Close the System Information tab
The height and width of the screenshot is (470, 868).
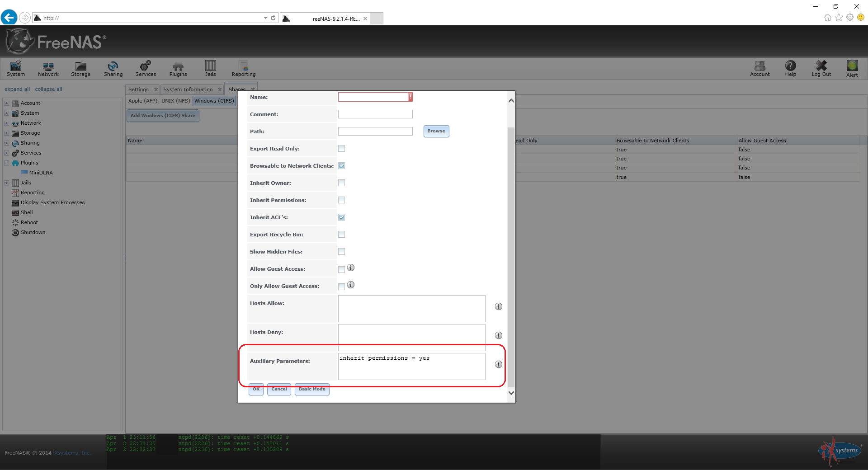pyautogui.click(x=220, y=90)
